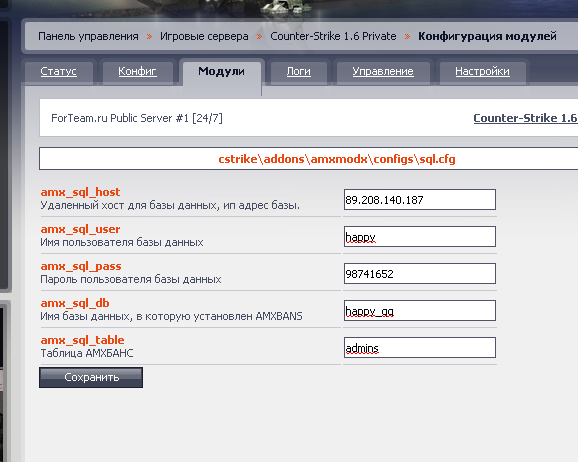Open the Настройки tab
This screenshot has width=578, height=462.
[x=482, y=72]
